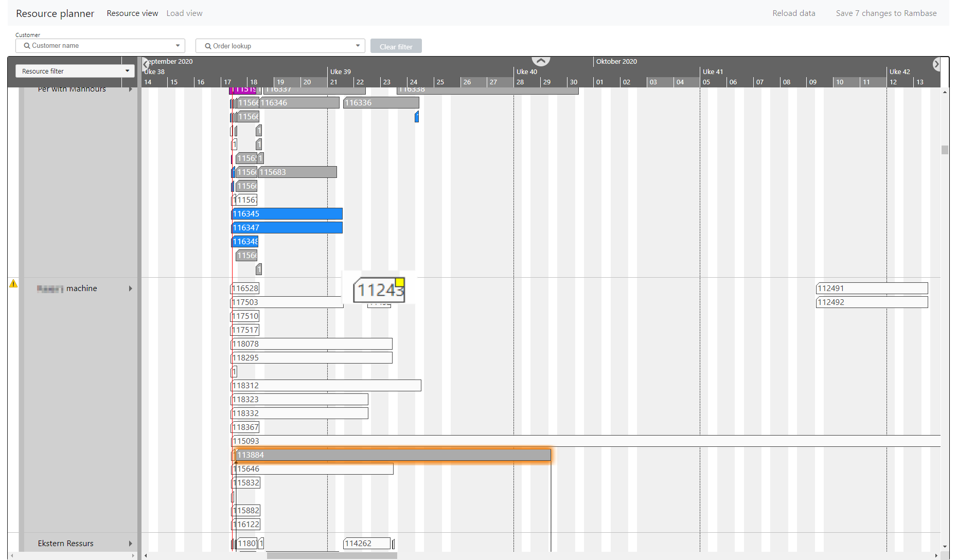Switch to Load view tab
This screenshot has height=560, width=957.
point(184,13)
